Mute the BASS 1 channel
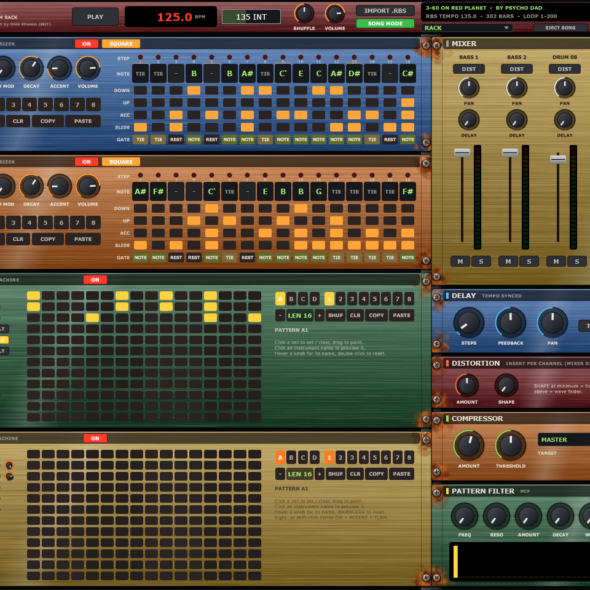 460,262
